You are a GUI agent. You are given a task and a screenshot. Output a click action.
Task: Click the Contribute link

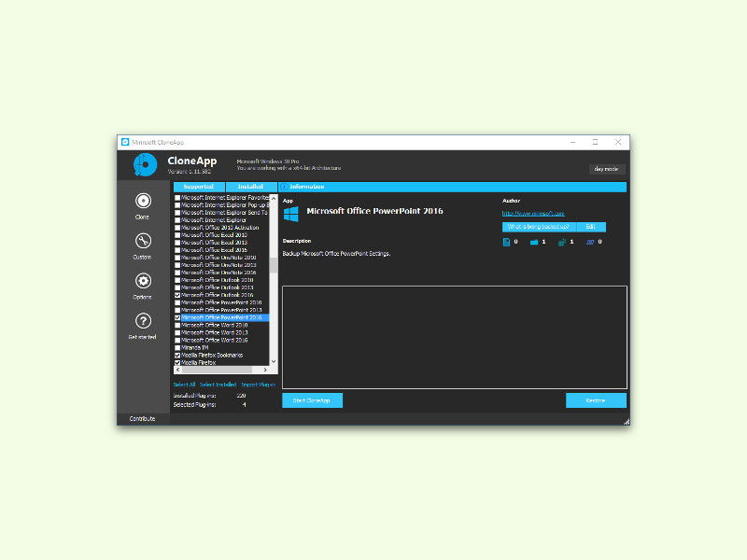[x=143, y=419]
